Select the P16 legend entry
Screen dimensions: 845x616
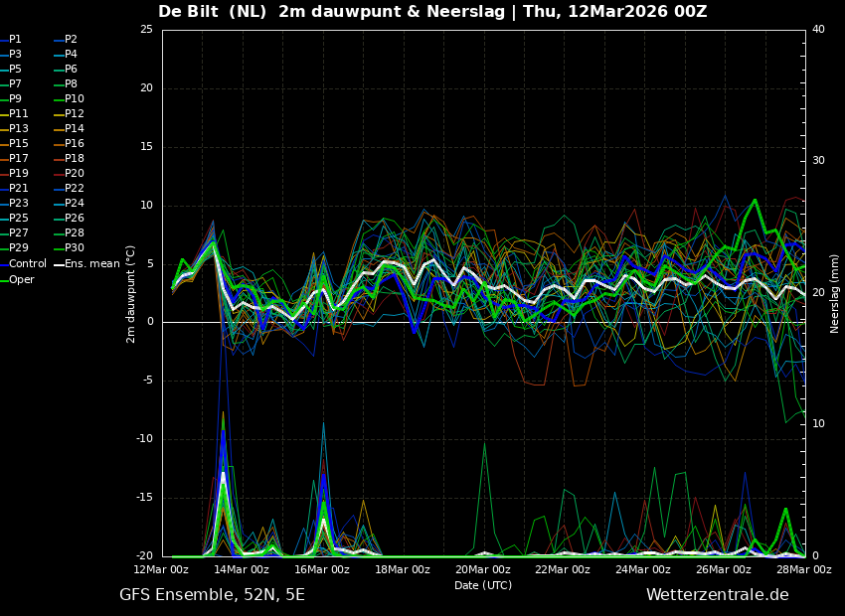pyautogui.click(x=75, y=144)
